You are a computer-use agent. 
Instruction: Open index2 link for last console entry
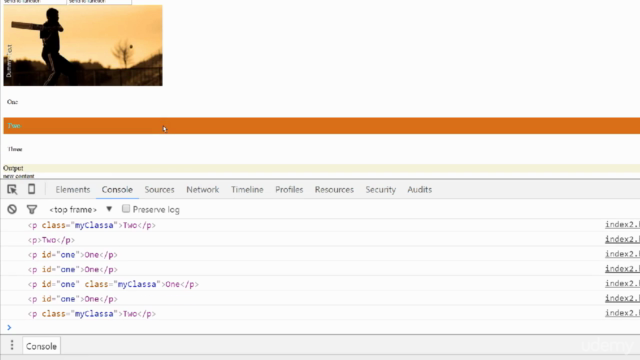[622, 313]
